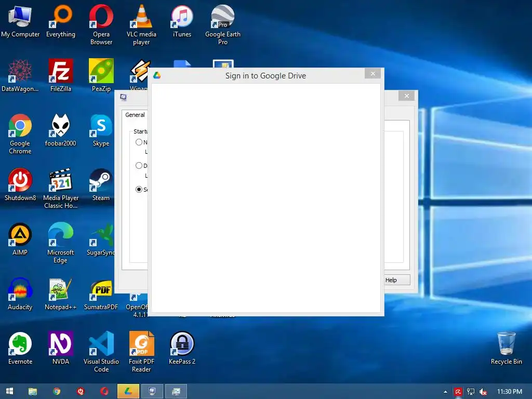
Task: Close the background settings window
Action: (x=407, y=96)
